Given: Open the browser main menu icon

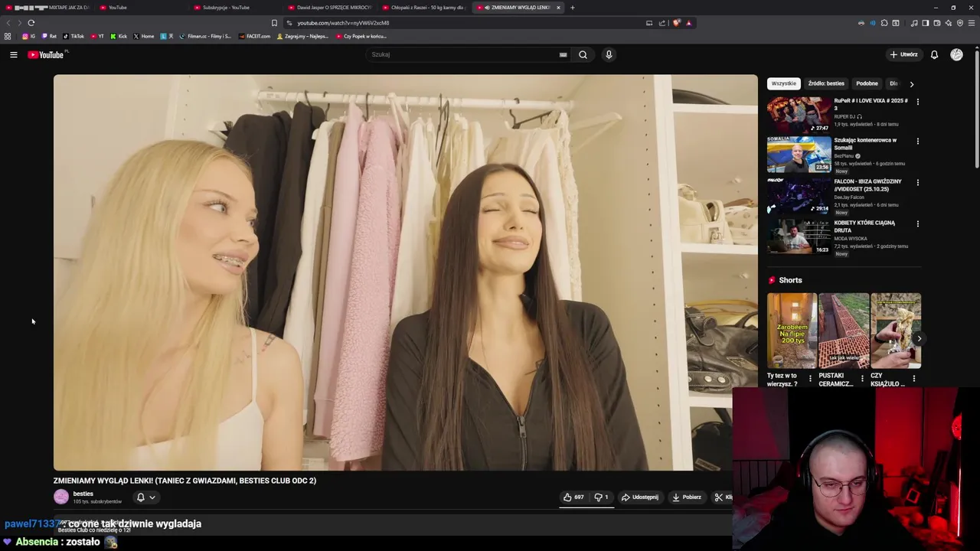Looking at the screenshot, I should point(972,23).
